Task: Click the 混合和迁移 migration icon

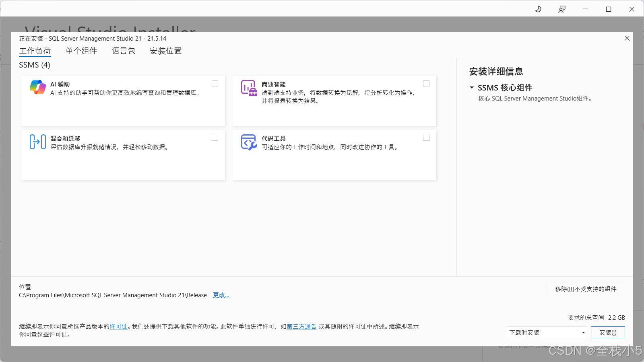Action: (38, 142)
